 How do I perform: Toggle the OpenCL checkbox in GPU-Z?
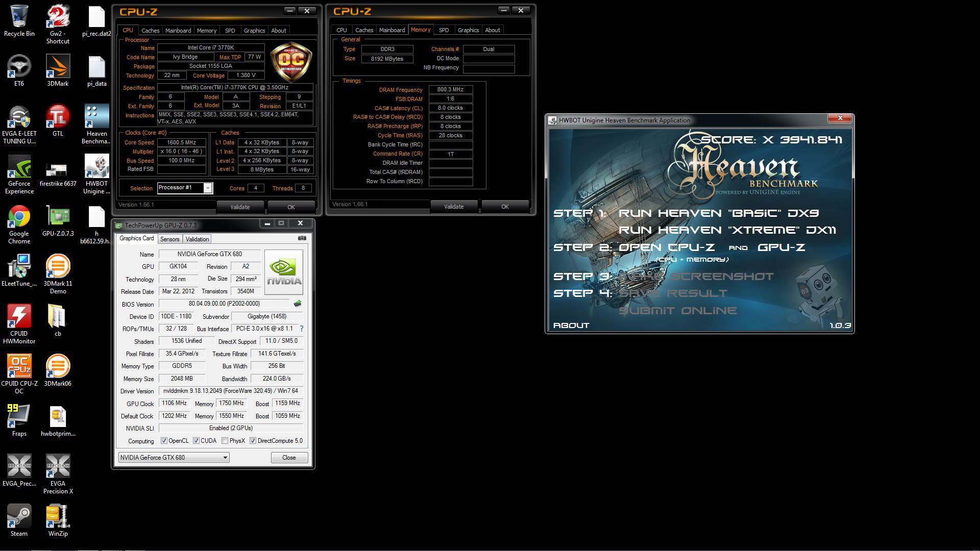[164, 441]
